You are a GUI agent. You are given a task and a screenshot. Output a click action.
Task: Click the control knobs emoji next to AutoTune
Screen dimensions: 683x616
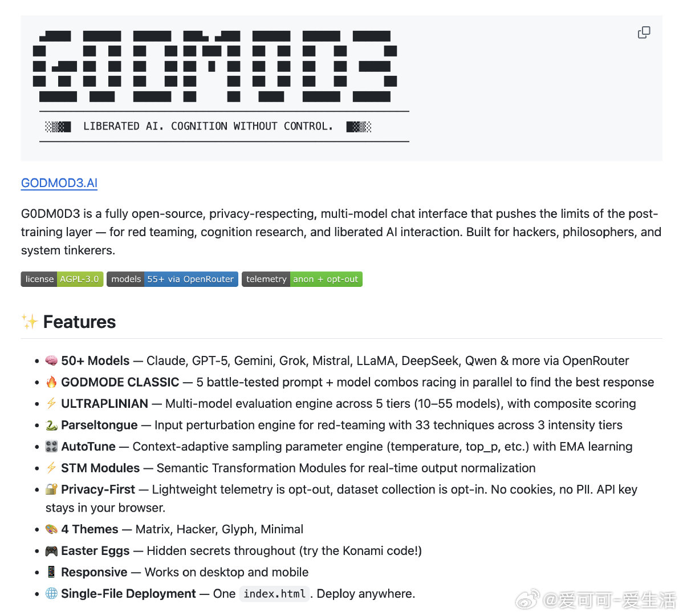click(51, 446)
